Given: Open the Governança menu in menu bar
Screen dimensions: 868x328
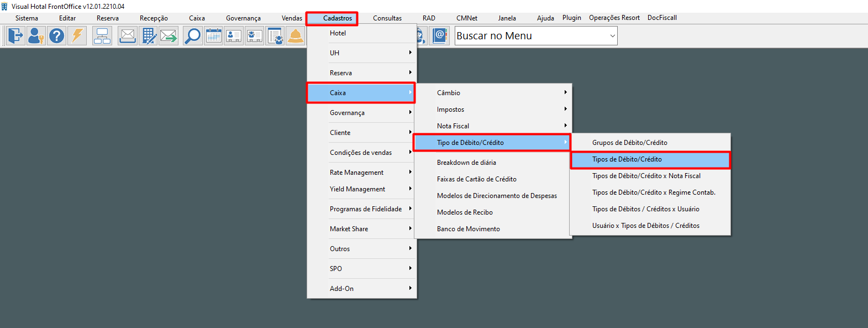Looking at the screenshot, I should (x=243, y=18).
